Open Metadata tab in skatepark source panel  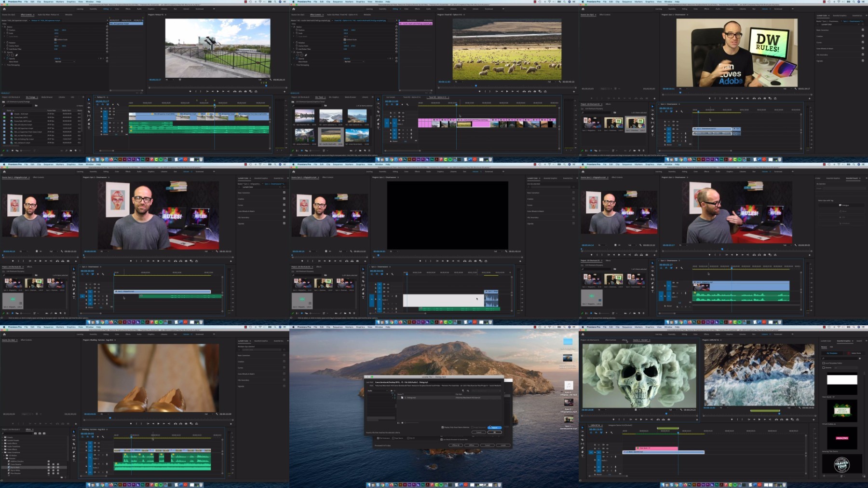coord(68,14)
